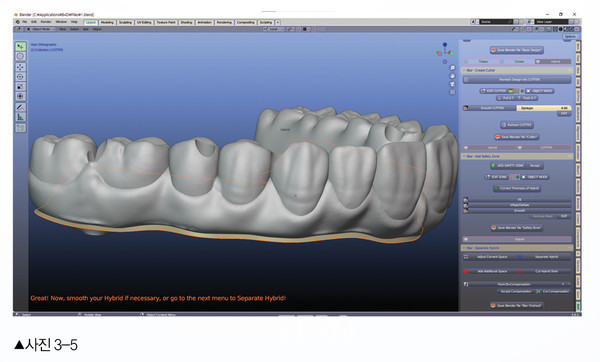Click ADD SAFETY ZONE button
This screenshot has height=362, width=600.
(x=510, y=166)
